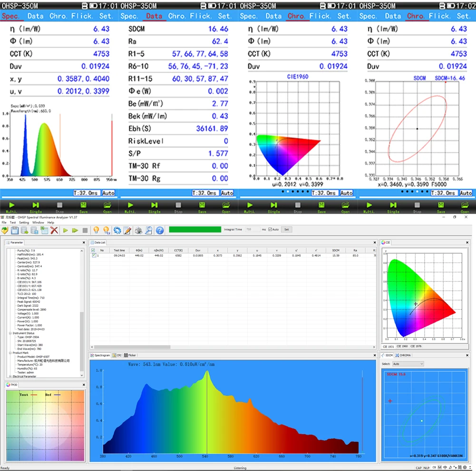The height and width of the screenshot is (476, 476).
Task: Open the SDCM Select dropdown showing Auto
Action: coord(408,364)
